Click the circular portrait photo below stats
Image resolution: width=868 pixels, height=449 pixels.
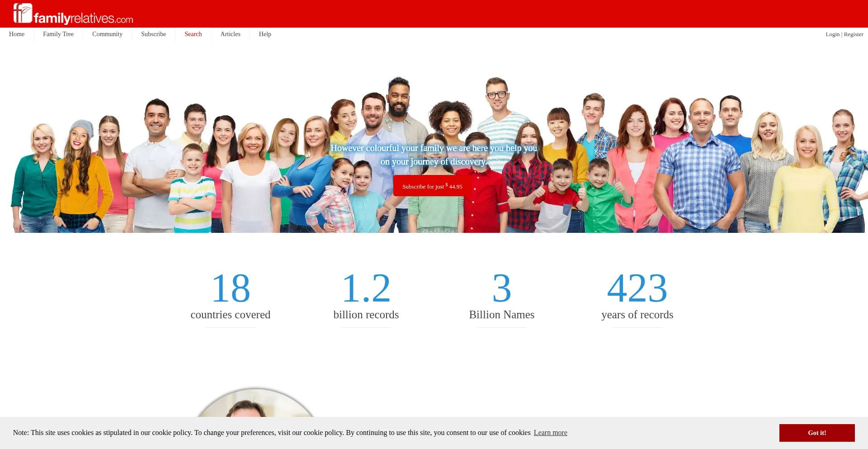coord(256,402)
